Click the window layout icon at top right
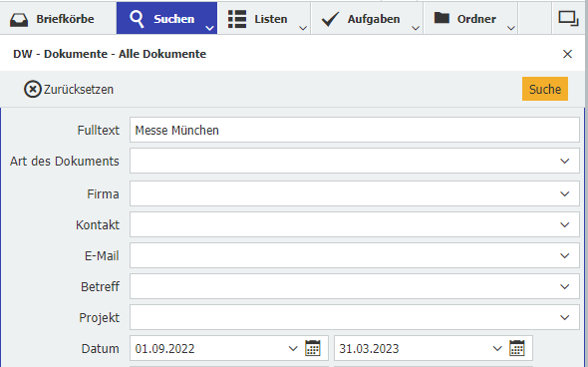Viewport: 588px width, 367px height. point(568,18)
